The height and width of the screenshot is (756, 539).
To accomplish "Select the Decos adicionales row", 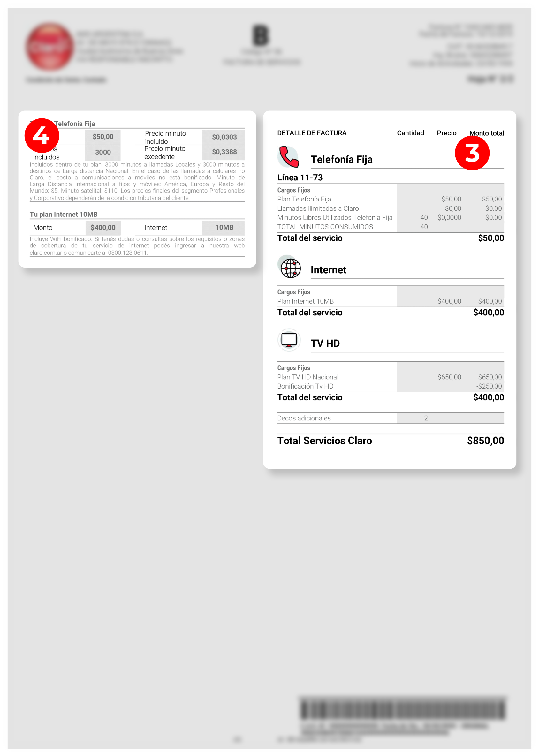I will [x=391, y=418].
